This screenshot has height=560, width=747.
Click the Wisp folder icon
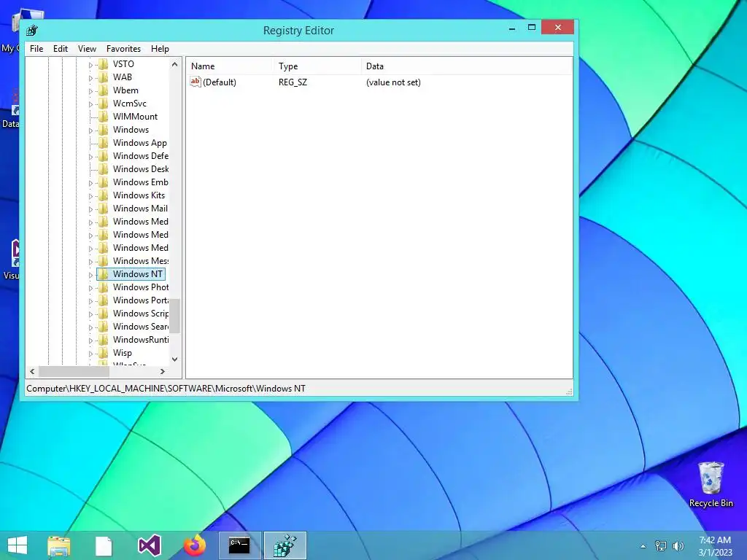tap(104, 353)
